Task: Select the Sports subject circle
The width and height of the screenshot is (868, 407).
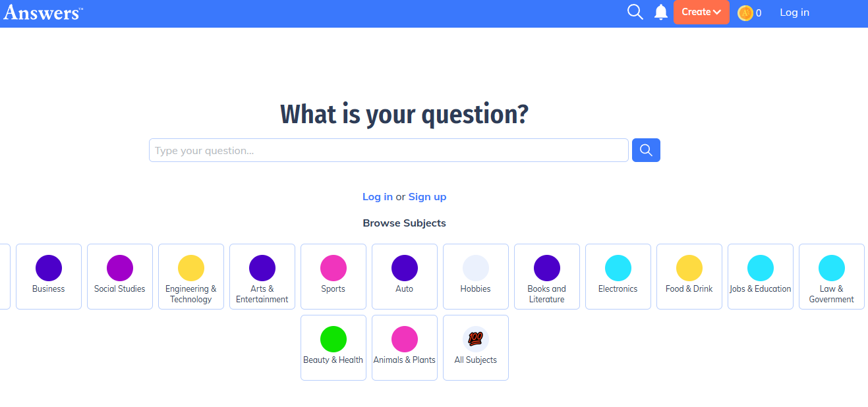Action: [x=333, y=268]
